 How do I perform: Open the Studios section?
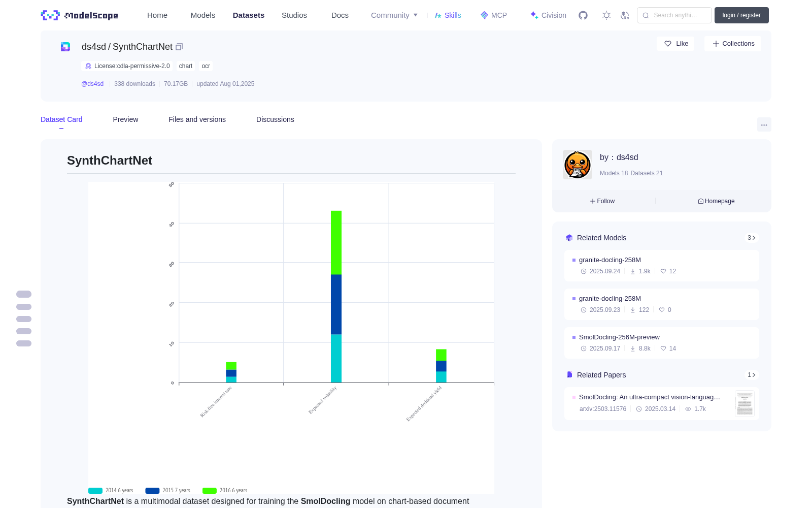pos(294,15)
